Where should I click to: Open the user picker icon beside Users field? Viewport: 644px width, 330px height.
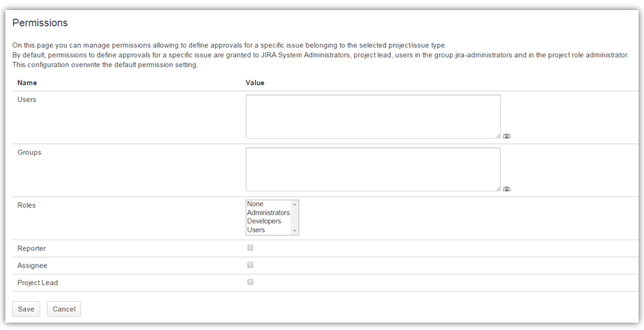point(507,136)
